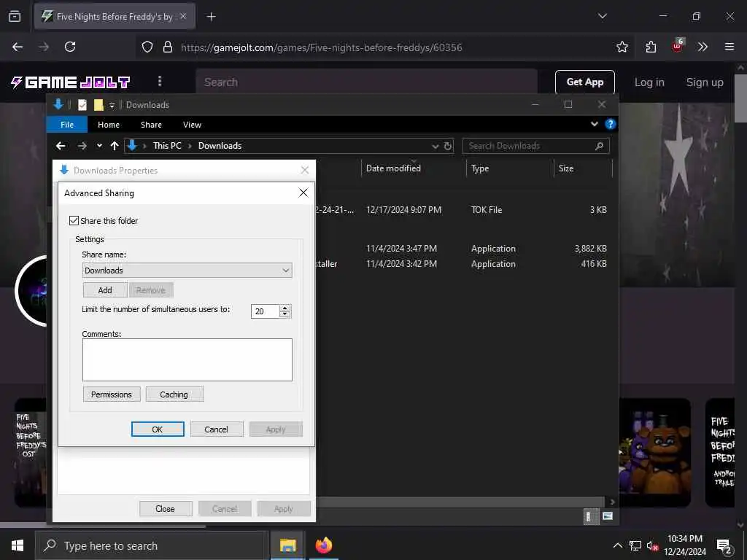
Task: Go forward in File Explorer
Action: (x=82, y=146)
